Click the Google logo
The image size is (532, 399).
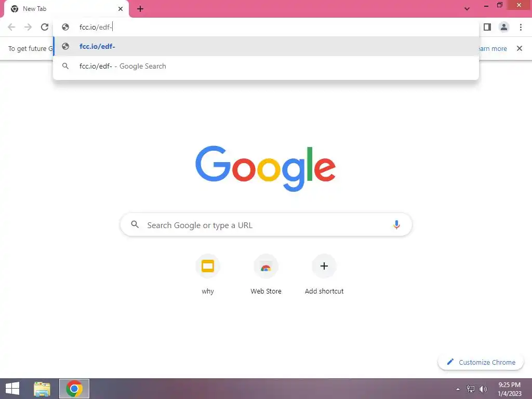tap(265, 169)
